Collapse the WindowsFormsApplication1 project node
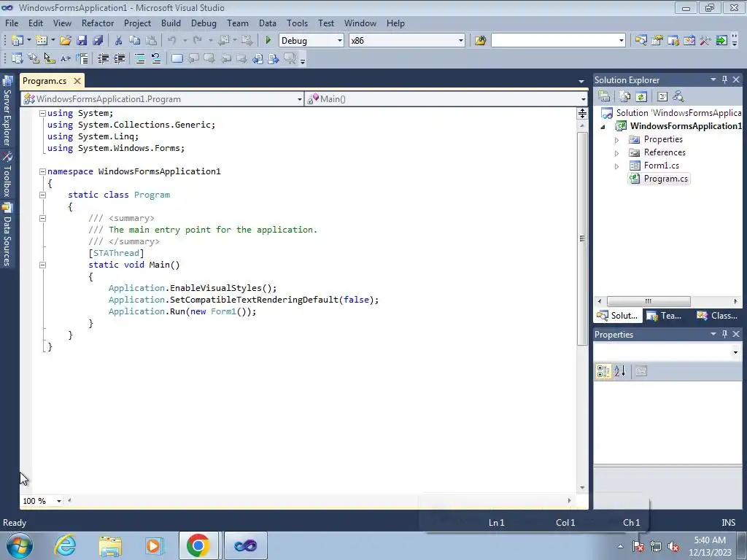Image resolution: width=747 pixels, height=560 pixels. pyautogui.click(x=603, y=127)
